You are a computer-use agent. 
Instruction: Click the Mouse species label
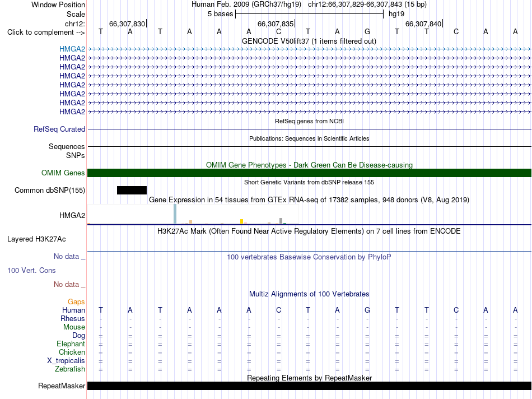(x=74, y=327)
